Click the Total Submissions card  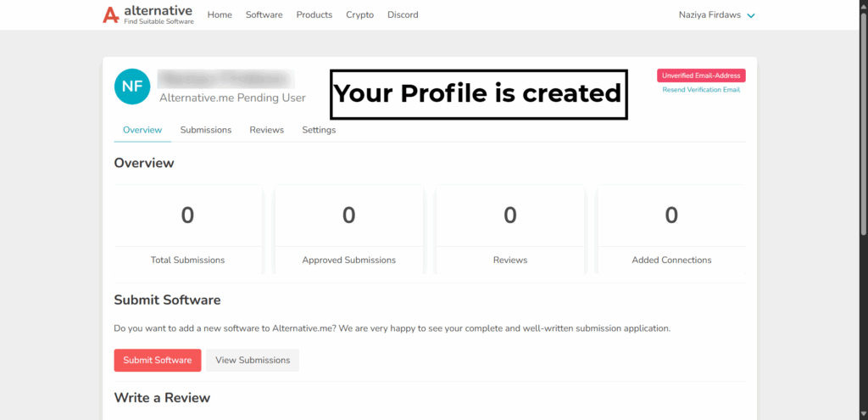click(x=187, y=229)
